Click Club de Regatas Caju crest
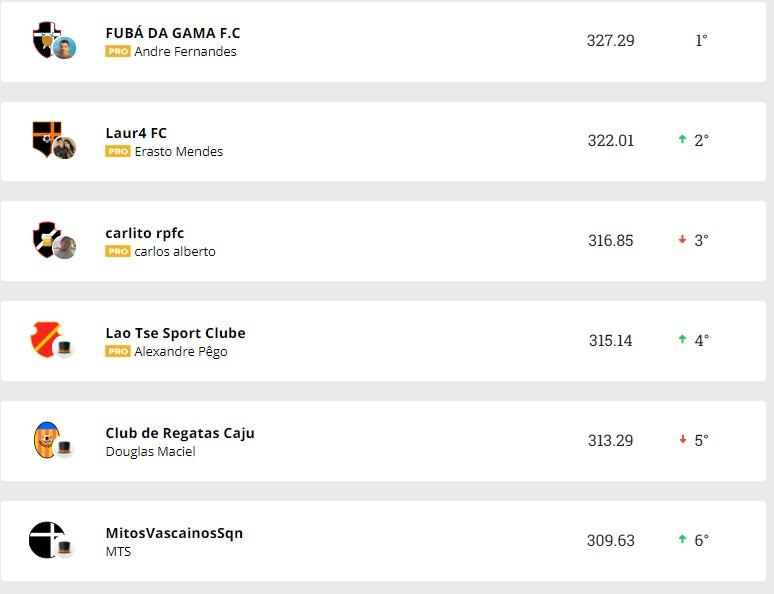Viewport: 774px width, 594px height. point(45,438)
